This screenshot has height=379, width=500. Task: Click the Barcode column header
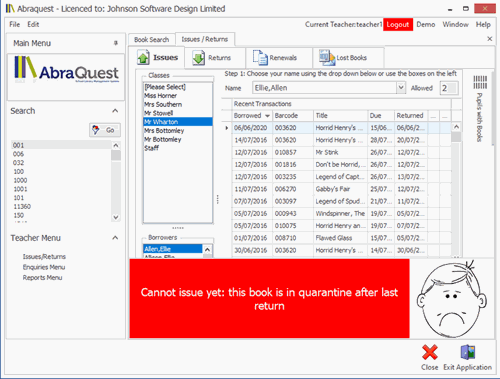[x=293, y=116]
